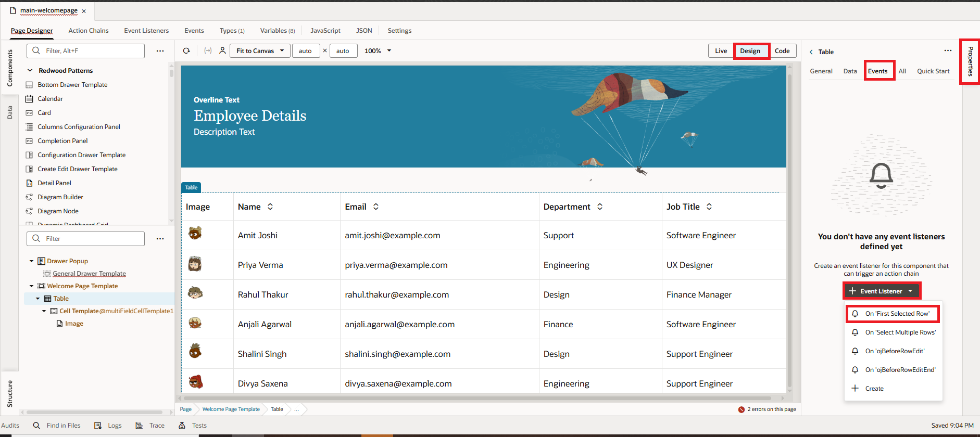Sort table by Department column icon

pos(600,207)
